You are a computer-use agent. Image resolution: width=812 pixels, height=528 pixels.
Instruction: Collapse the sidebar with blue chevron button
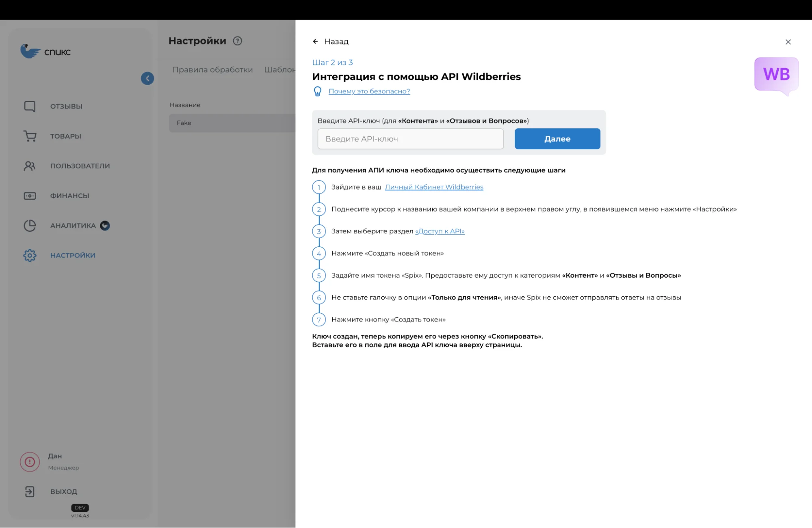[147, 78]
